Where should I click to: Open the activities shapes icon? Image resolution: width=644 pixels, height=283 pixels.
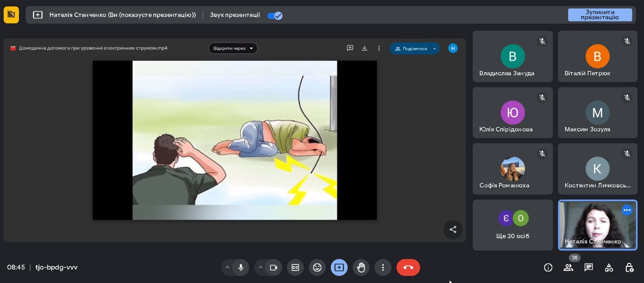pos(609,267)
